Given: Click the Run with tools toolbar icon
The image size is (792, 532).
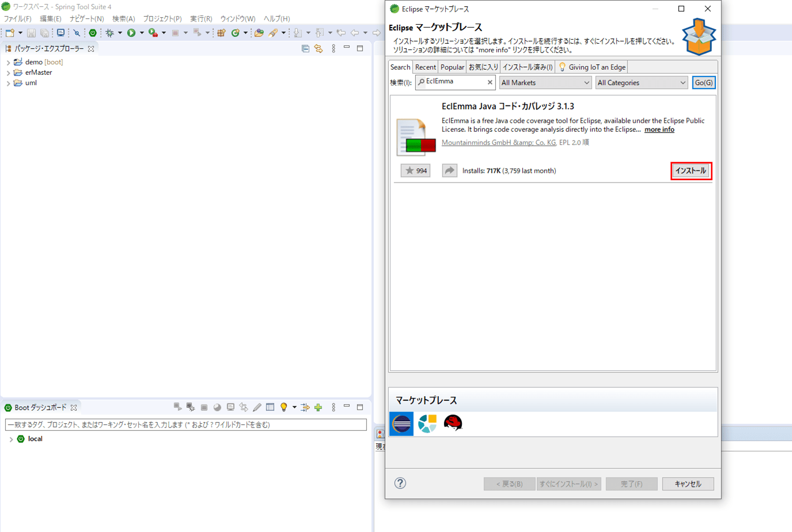Looking at the screenshot, I should click(153, 33).
